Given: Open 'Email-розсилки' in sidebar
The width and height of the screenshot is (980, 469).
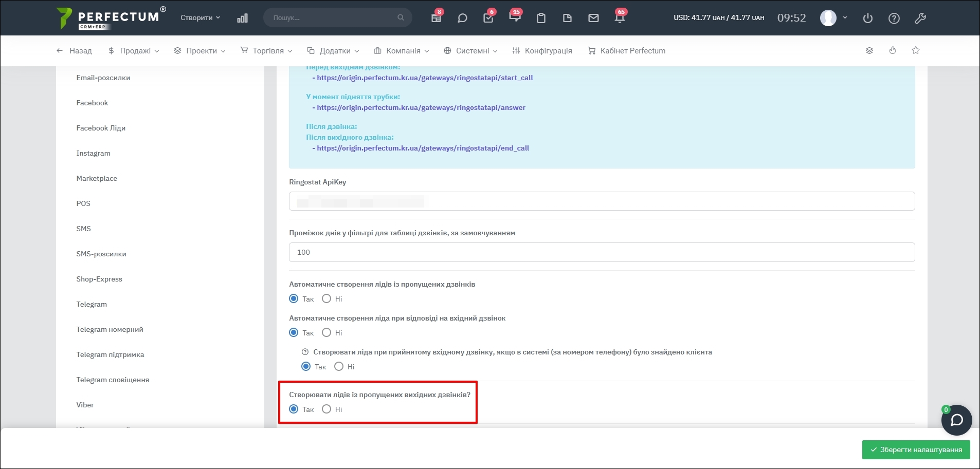Looking at the screenshot, I should pyautogui.click(x=103, y=78).
